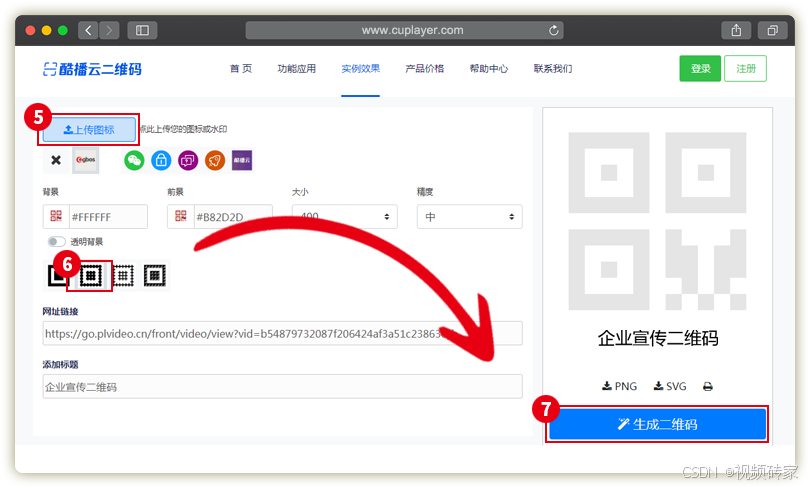Click the 上传图标 upload button
The width and height of the screenshot is (810, 488).
[89, 130]
